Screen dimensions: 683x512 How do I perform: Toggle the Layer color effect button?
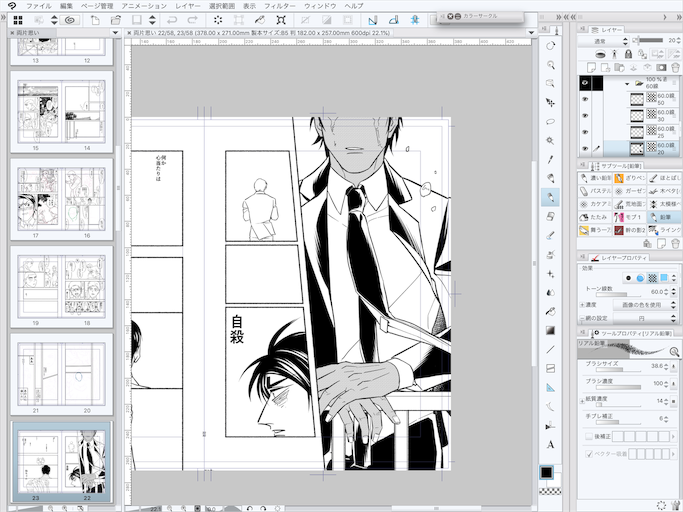(663, 278)
